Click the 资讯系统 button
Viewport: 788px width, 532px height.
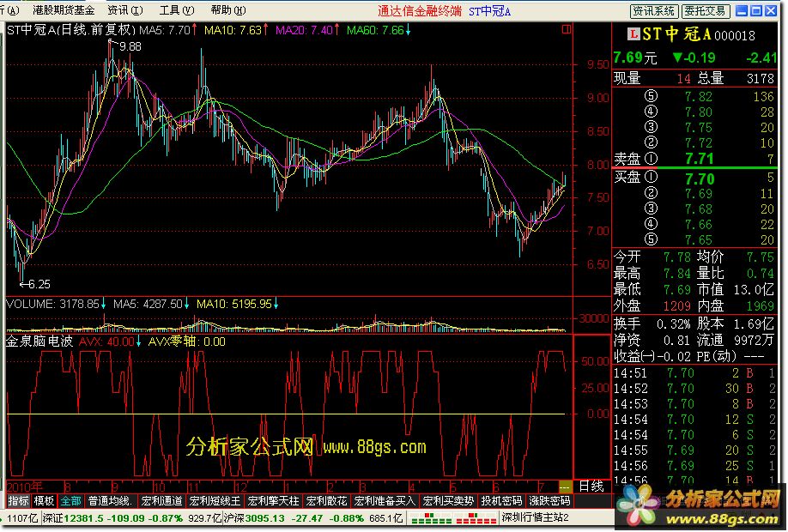654,11
